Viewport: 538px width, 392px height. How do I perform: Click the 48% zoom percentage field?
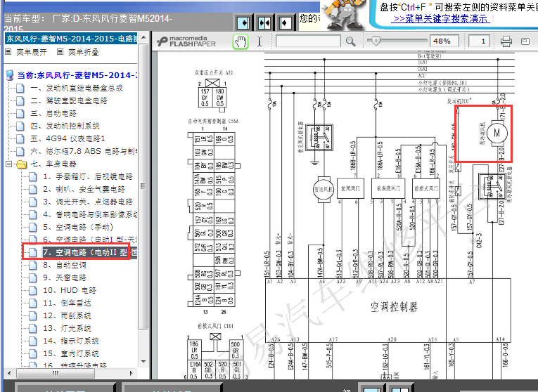[444, 41]
